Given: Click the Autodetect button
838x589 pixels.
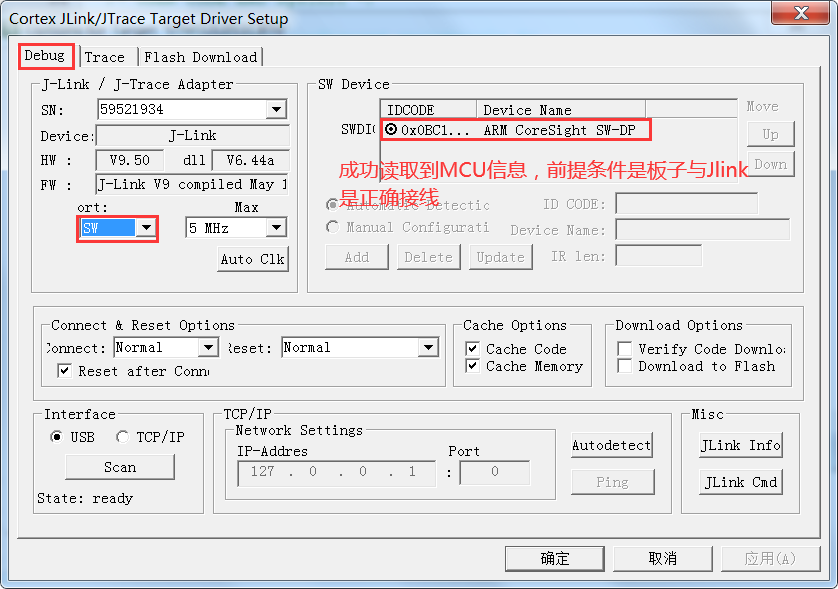Looking at the screenshot, I should pyautogui.click(x=612, y=445).
